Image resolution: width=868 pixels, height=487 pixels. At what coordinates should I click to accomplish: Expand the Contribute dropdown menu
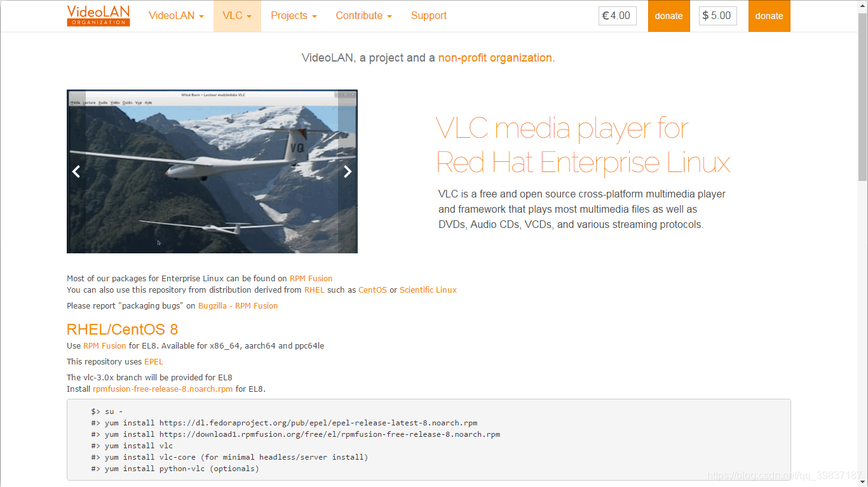(363, 16)
